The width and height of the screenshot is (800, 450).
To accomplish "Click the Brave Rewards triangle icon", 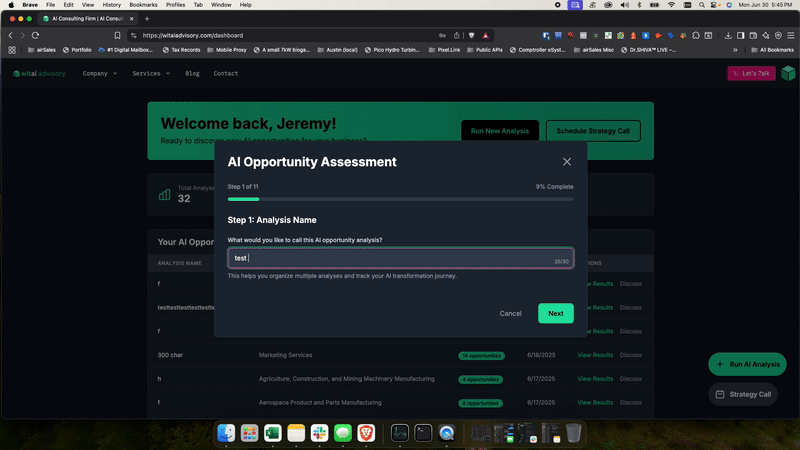I will tap(485, 35).
